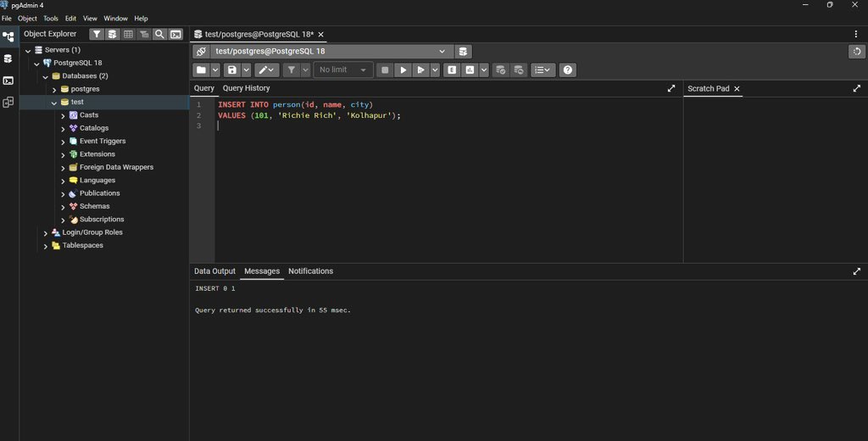
Task: Execute the script with the play button
Action: (x=403, y=70)
